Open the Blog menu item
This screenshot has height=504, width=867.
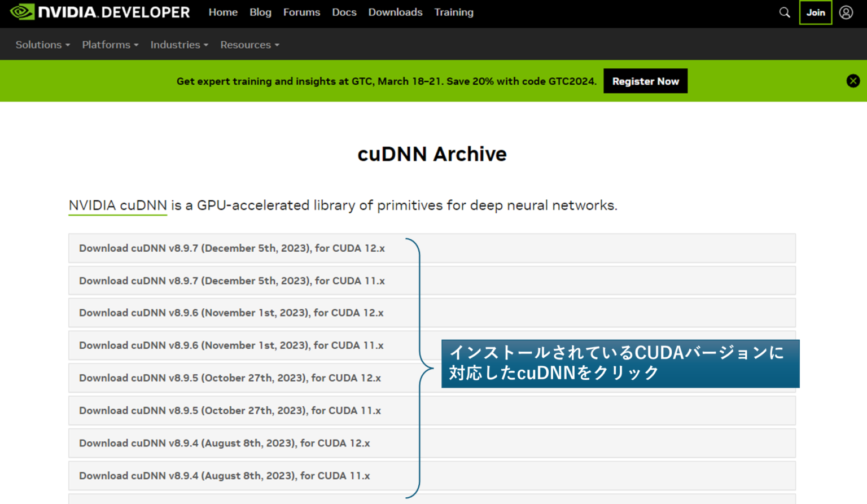point(260,12)
